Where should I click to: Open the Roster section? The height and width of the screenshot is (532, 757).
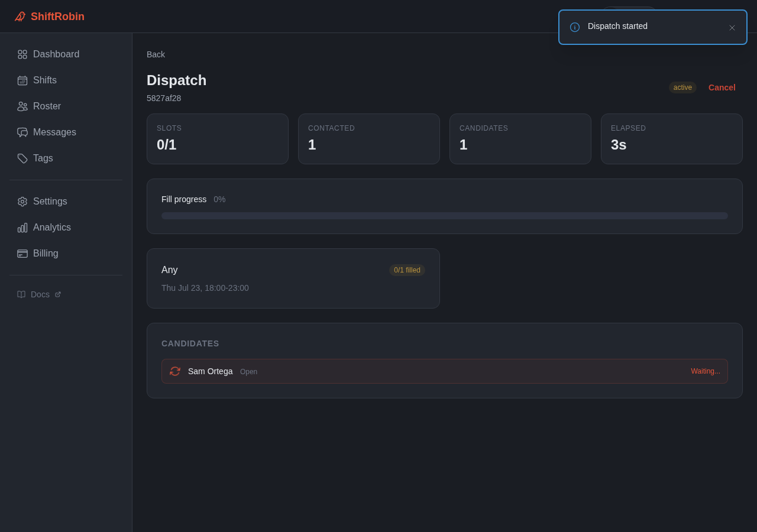66,106
